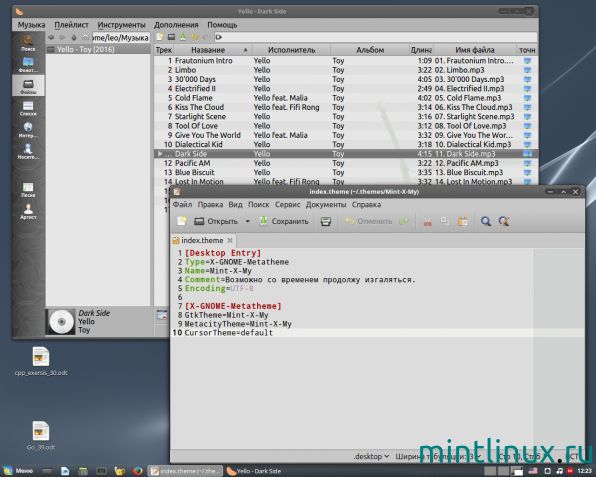Viewport: 596px width, 477px height.
Task: Click the cut scissors icon in editor toolbar
Action: (428, 222)
